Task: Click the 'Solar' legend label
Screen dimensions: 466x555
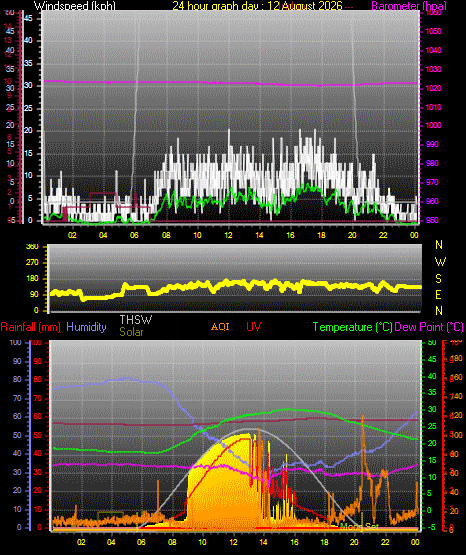Action: (131, 332)
